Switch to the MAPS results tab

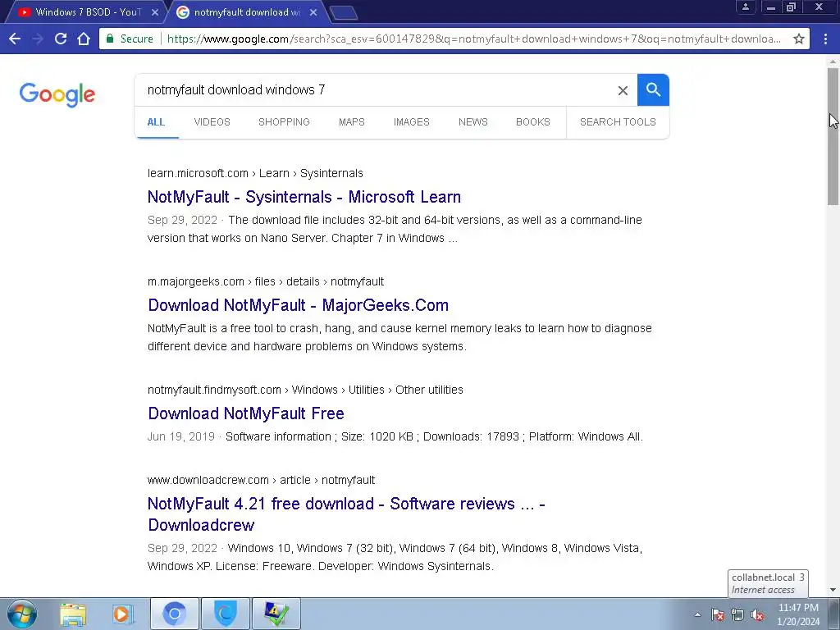(351, 122)
